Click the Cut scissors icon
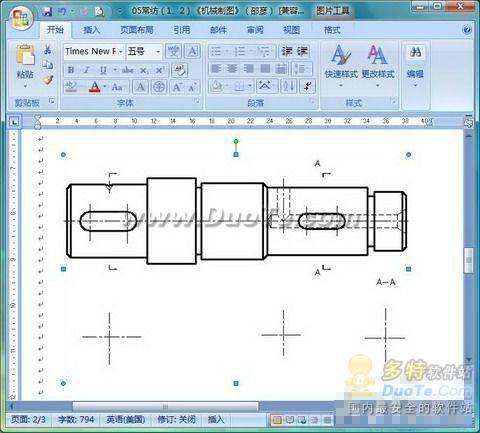The width and height of the screenshot is (480, 433). click(x=48, y=50)
